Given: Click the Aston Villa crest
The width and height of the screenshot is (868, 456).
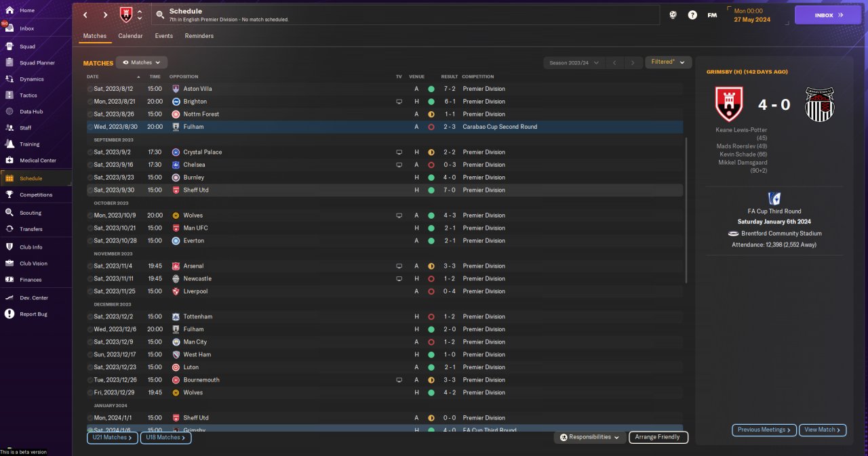Looking at the screenshot, I should coord(176,89).
